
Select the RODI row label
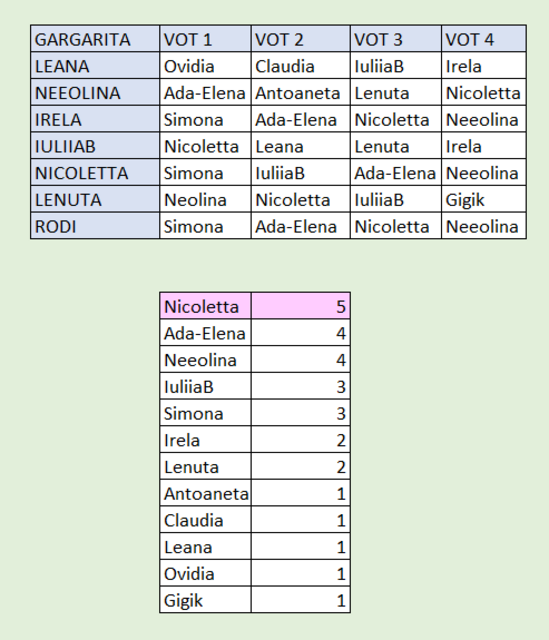tap(95, 226)
